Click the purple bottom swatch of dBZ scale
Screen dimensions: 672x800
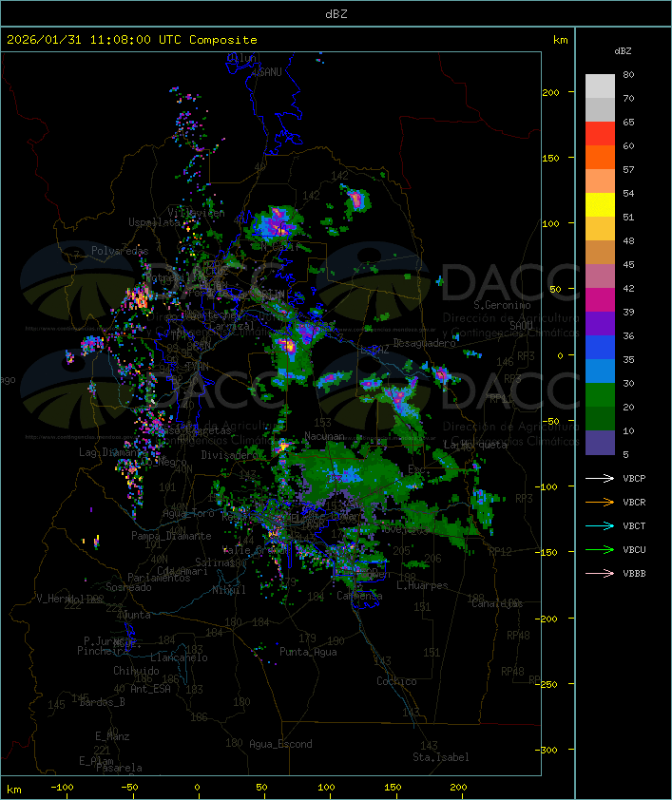pyautogui.click(x=600, y=443)
